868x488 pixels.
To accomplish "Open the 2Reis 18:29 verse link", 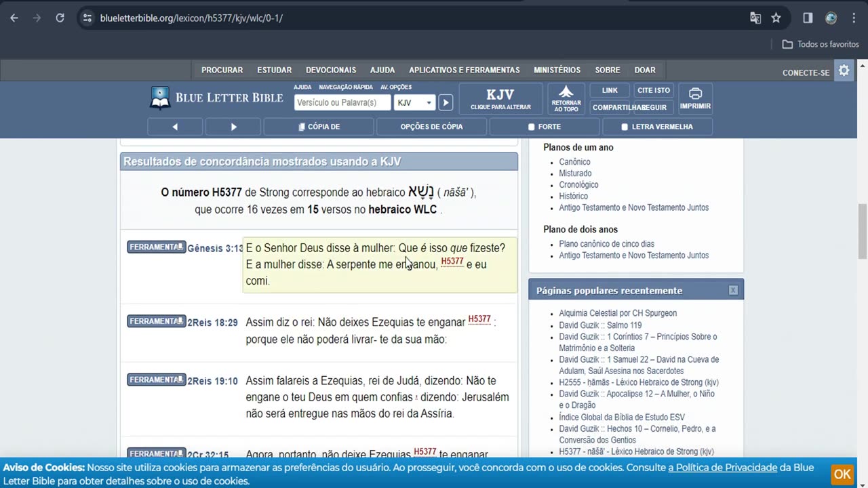I will click(x=213, y=323).
